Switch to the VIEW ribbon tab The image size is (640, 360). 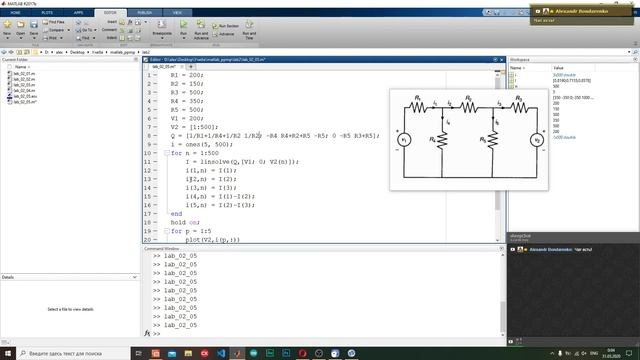[x=177, y=13]
